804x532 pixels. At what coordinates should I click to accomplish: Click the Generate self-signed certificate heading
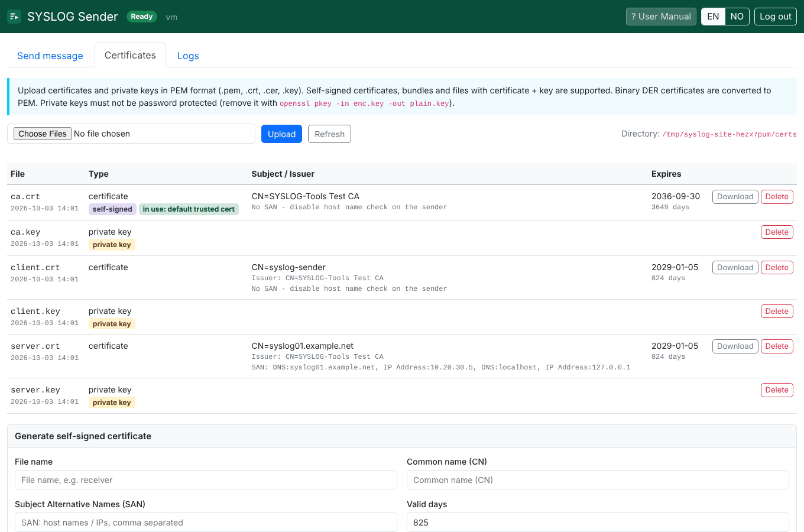(x=83, y=436)
